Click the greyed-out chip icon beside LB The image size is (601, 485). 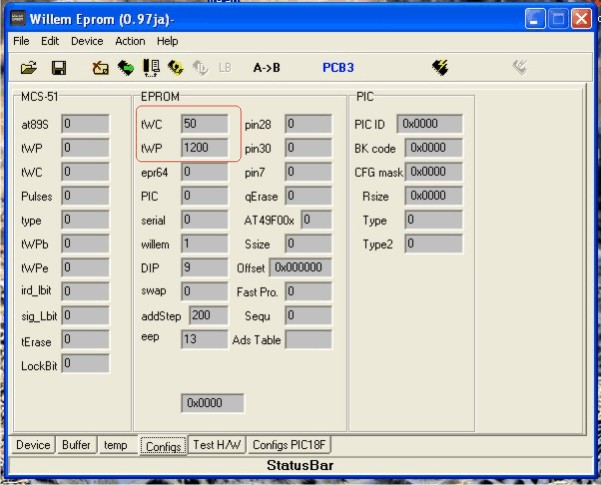point(200,68)
